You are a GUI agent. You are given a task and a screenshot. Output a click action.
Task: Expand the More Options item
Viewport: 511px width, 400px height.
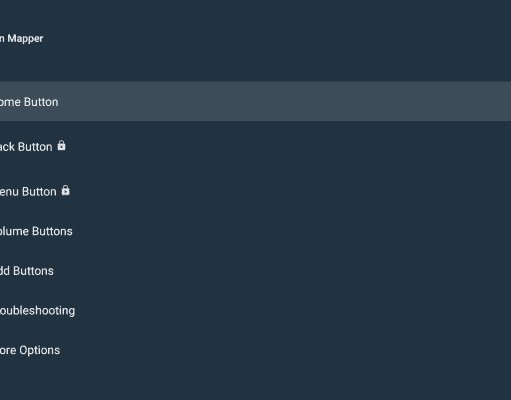pyautogui.click(x=255, y=350)
